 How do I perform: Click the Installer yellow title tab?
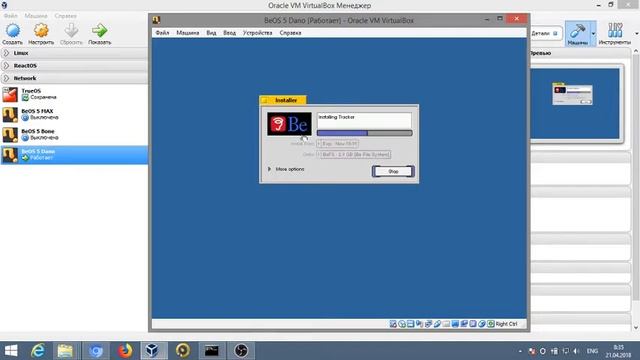click(282, 100)
